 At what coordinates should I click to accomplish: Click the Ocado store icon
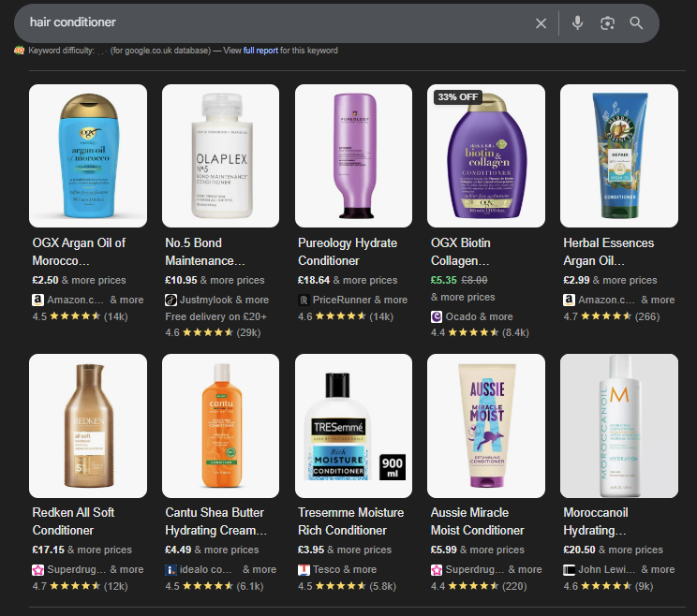tap(437, 316)
